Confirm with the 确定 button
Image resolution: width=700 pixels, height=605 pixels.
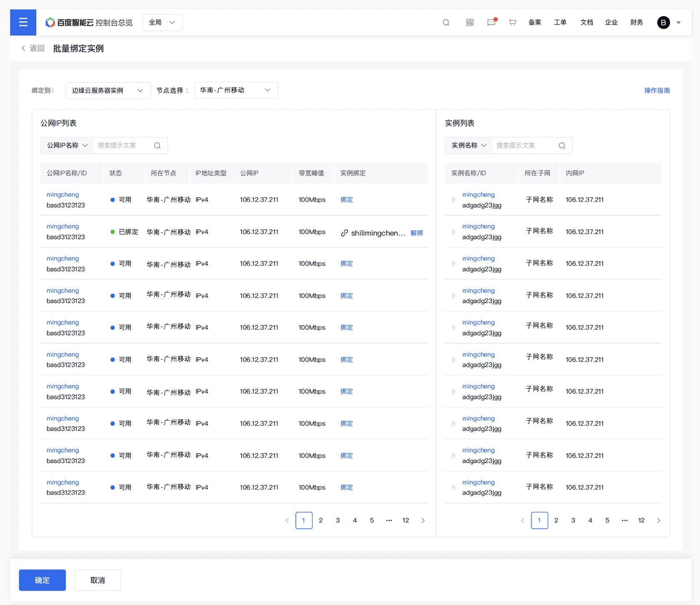(42, 580)
